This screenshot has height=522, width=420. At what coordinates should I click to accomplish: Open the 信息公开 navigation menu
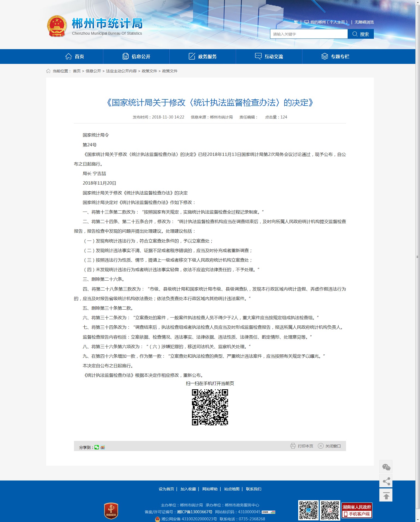(136, 57)
